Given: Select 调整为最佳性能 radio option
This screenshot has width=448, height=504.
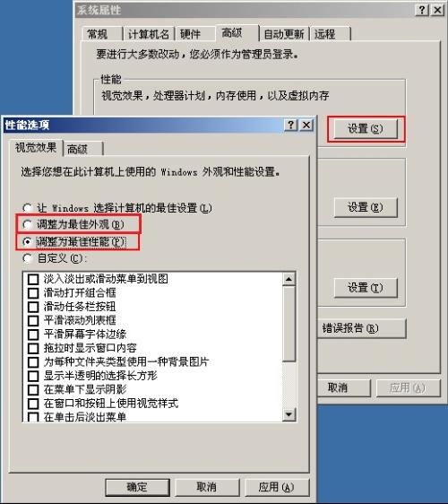Looking at the screenshot, I should coord(28,242).
